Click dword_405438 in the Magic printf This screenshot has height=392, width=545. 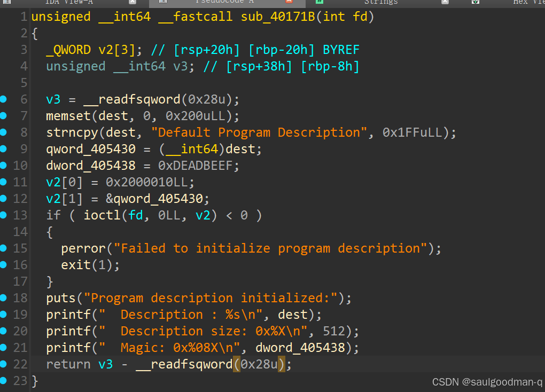[x=300, y=348]
